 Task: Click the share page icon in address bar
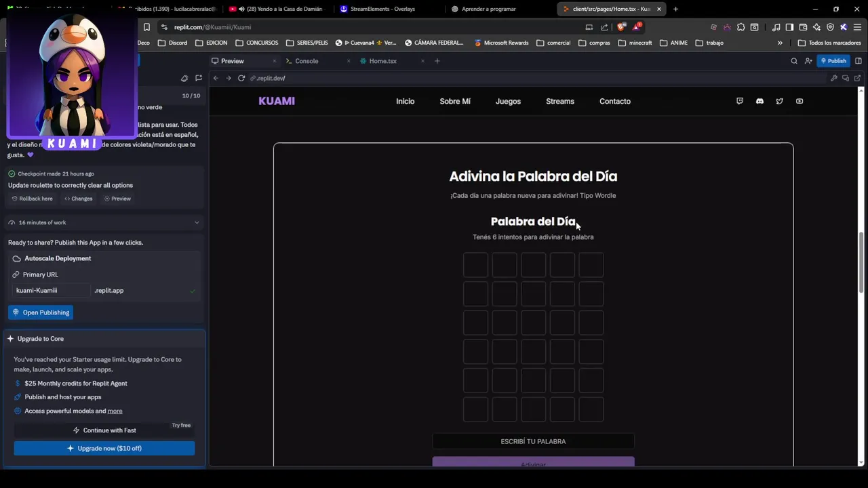(604, 27)
